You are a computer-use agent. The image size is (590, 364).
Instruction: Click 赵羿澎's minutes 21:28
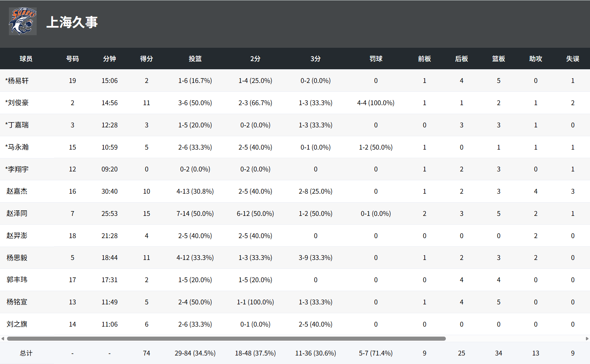(x=109, y=236)
